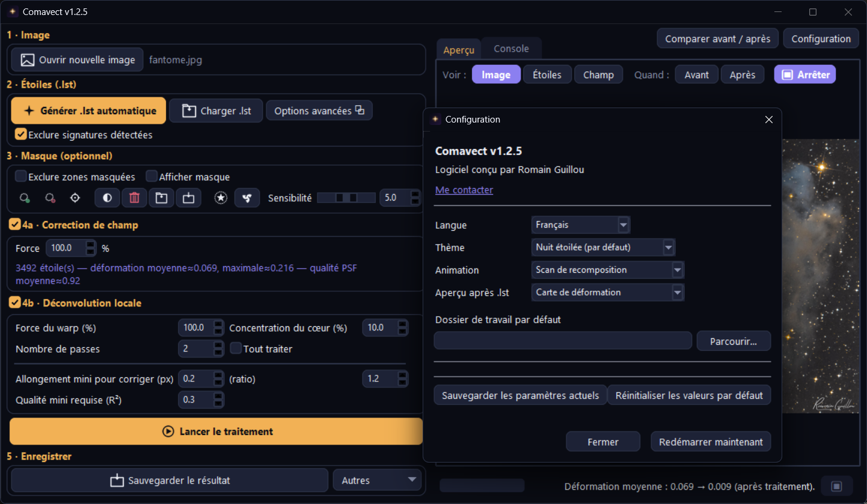This screenshot has width=867, height=504.
Task: Expand the Aperçu après .lst dropdown
Action: click(608, 292)
